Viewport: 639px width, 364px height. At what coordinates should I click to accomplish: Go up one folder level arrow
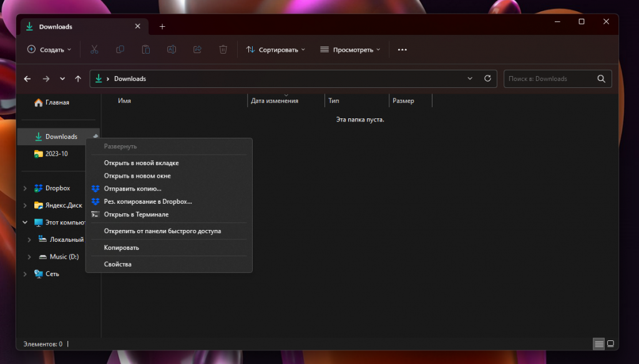(x=78, y=79)
